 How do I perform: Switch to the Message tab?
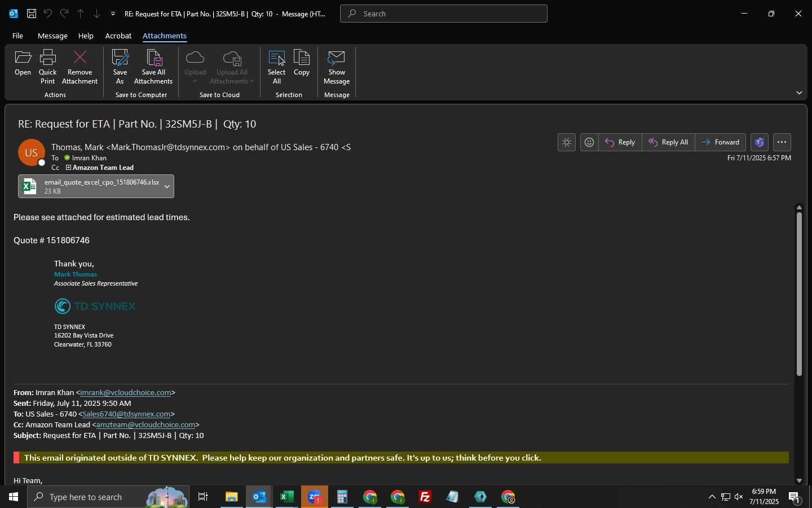(52, 36)
